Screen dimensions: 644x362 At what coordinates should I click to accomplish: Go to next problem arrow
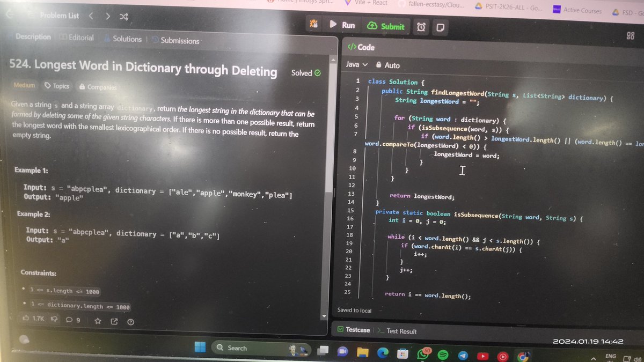point(108,16)
